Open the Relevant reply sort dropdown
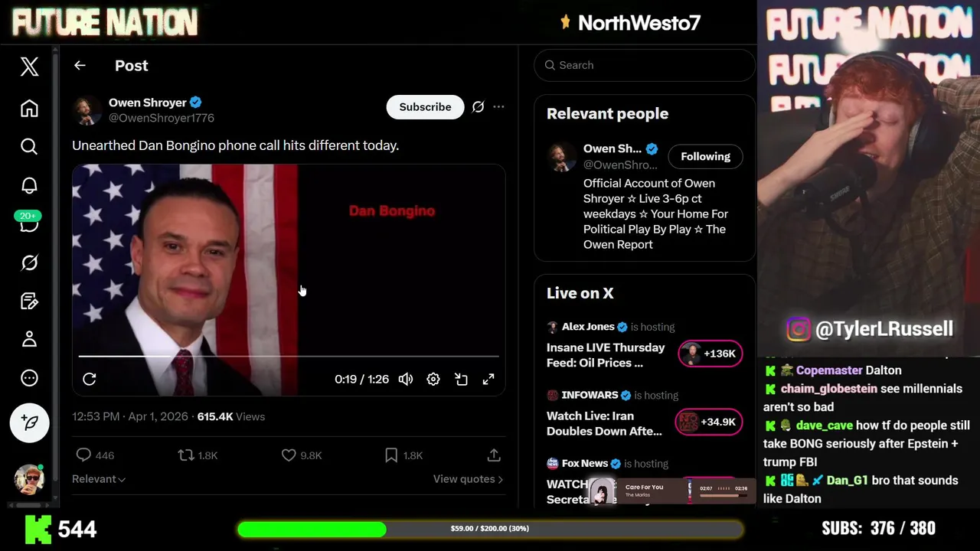The image size is (980, 551). [x=99, y=479]
